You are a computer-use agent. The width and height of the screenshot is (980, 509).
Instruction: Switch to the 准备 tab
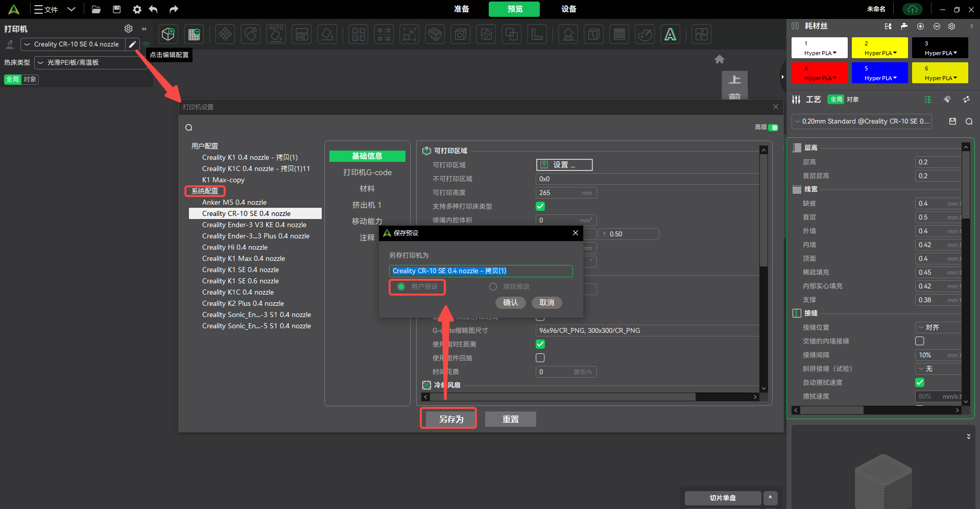tap(461, 9)
